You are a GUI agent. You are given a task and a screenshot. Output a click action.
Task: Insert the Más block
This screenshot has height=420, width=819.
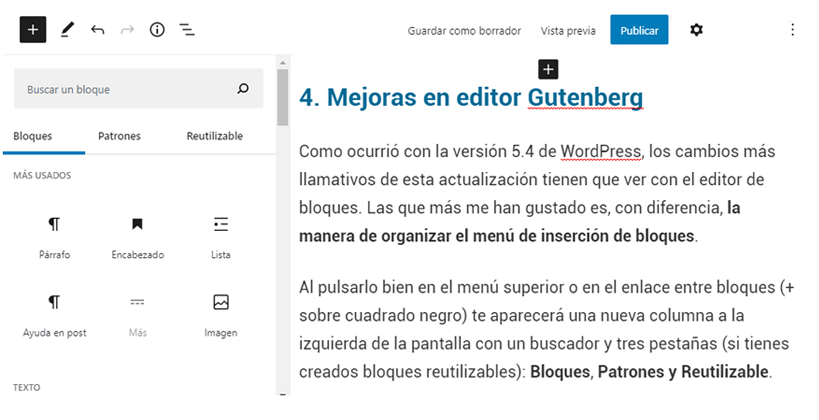pos(137,316)
